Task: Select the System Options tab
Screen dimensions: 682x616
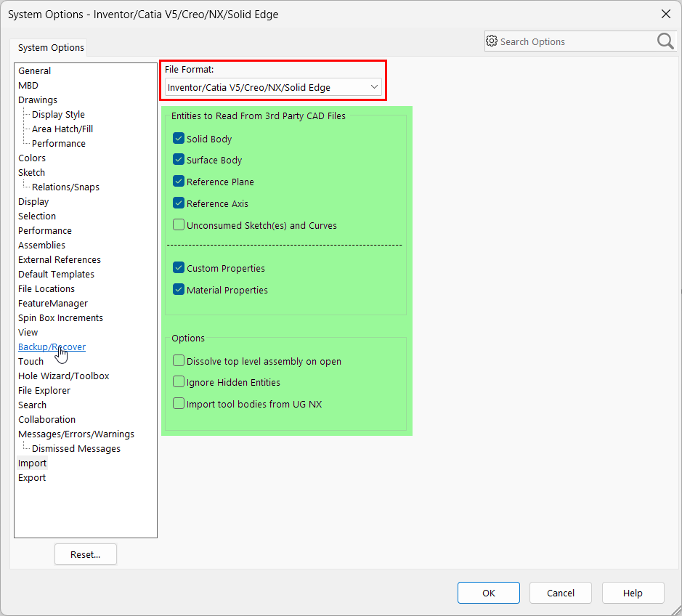Action: click(x=51, y=47)
